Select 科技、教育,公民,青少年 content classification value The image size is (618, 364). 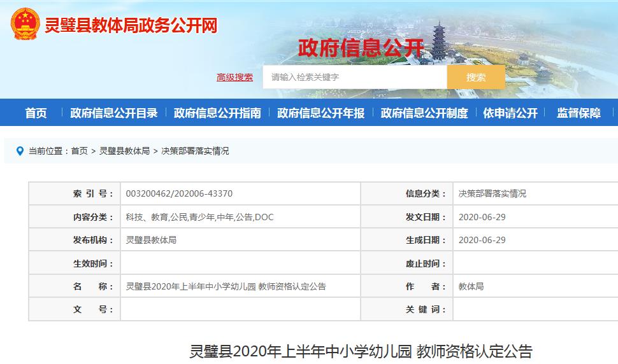click(x=200, y=217)
